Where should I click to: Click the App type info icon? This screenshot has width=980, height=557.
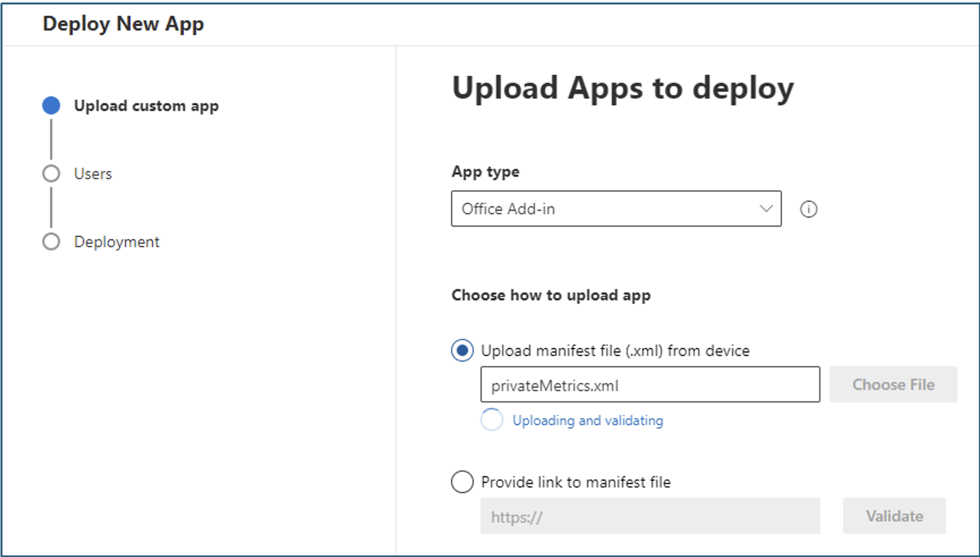tap(808, 209)
